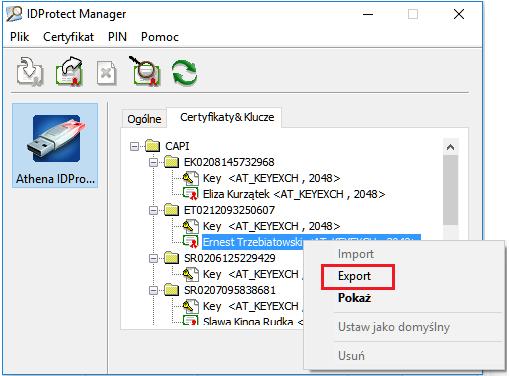Select the SR0206125229429 tree row
The width and height of the screenshot is (509, 376).
coord(230,258)
